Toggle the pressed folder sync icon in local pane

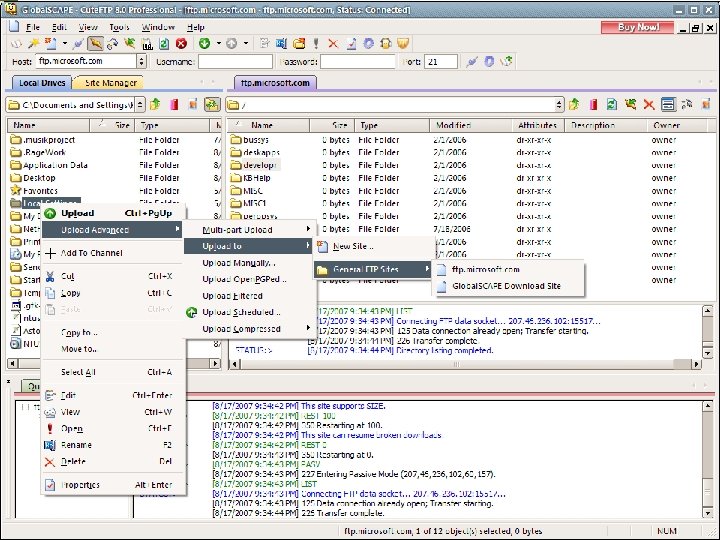pos(212,105)
